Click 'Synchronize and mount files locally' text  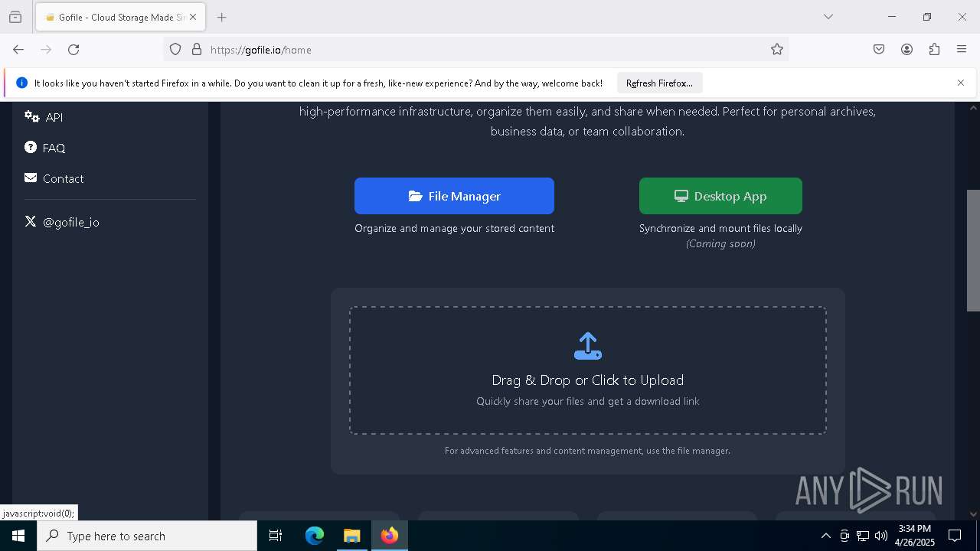coord(720,228)
